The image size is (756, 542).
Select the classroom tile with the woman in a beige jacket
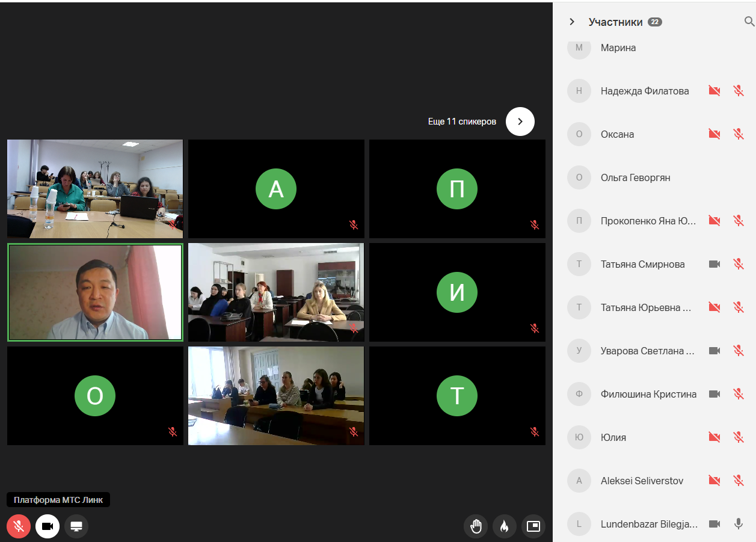click(276, 292)
